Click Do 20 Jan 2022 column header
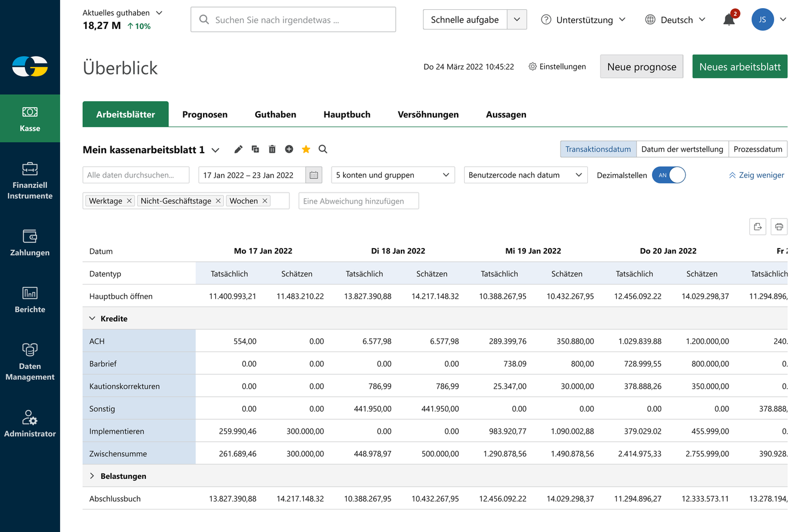The image size is (810, 532). pyautogui.click(x=668, y=251)
